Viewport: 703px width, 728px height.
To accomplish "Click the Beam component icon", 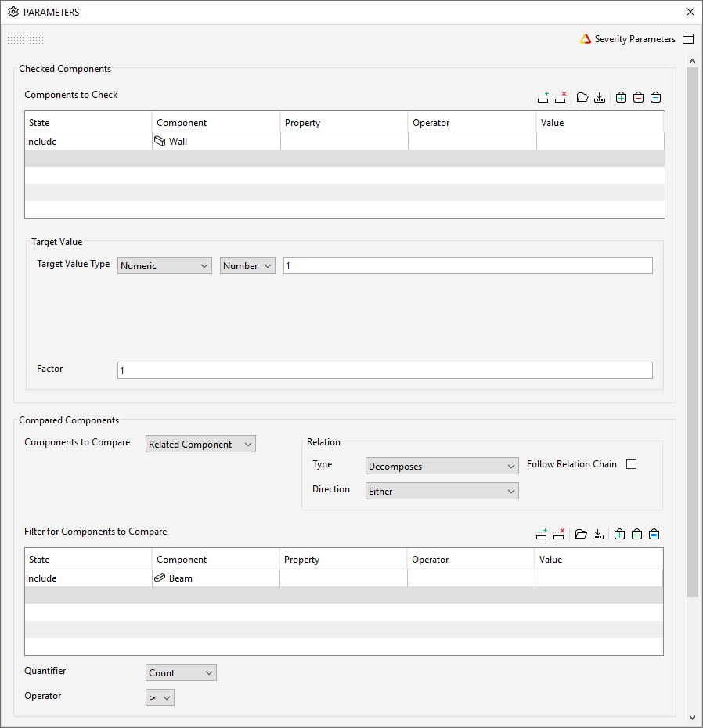I will click(160, 578).
